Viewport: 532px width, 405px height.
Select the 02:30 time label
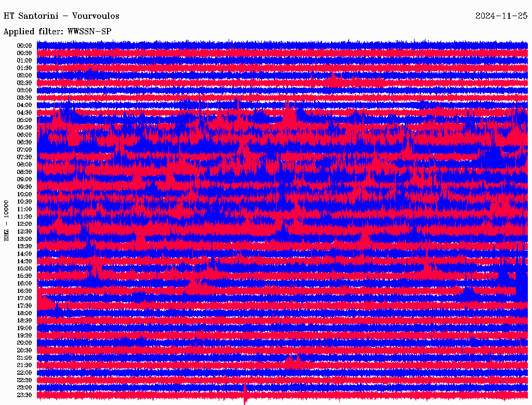pos(24,83)
